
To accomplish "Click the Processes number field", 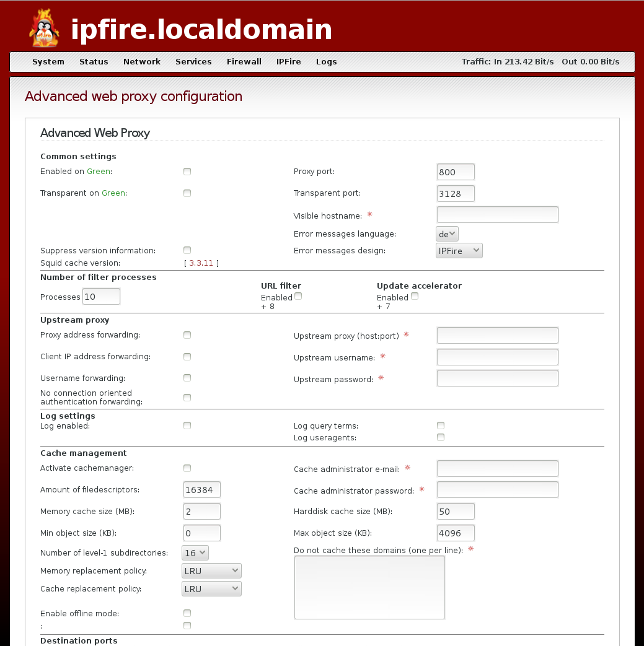I will click(x=101, y=297).
